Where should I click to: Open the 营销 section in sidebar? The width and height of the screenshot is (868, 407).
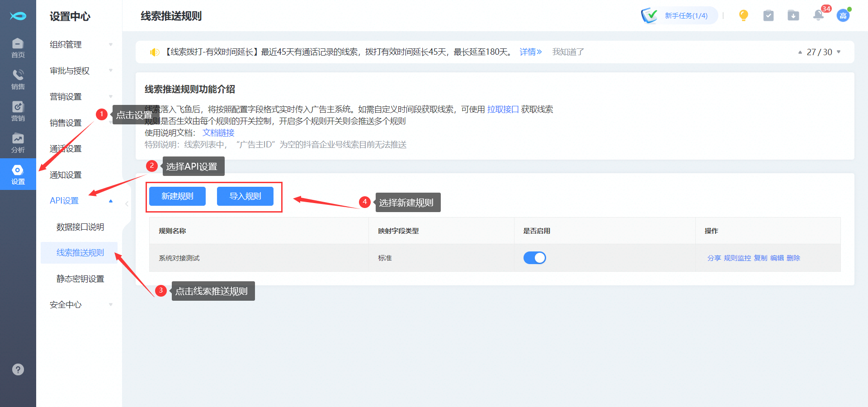(18, 111)
